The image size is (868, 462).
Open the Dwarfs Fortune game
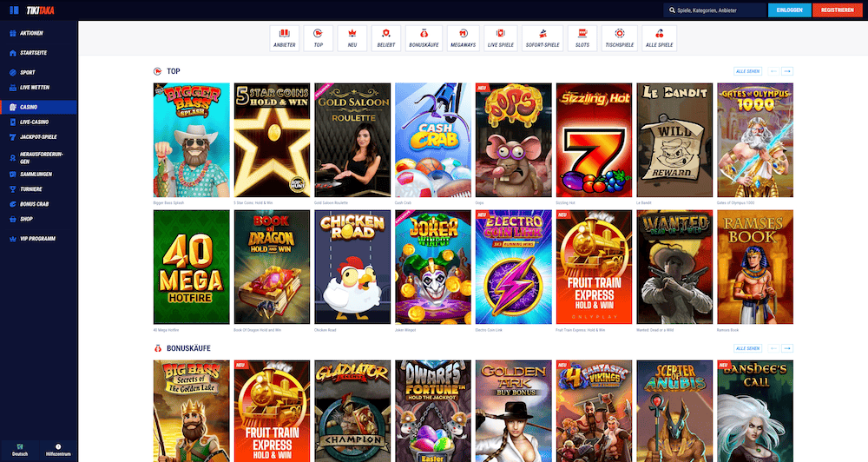433,411
